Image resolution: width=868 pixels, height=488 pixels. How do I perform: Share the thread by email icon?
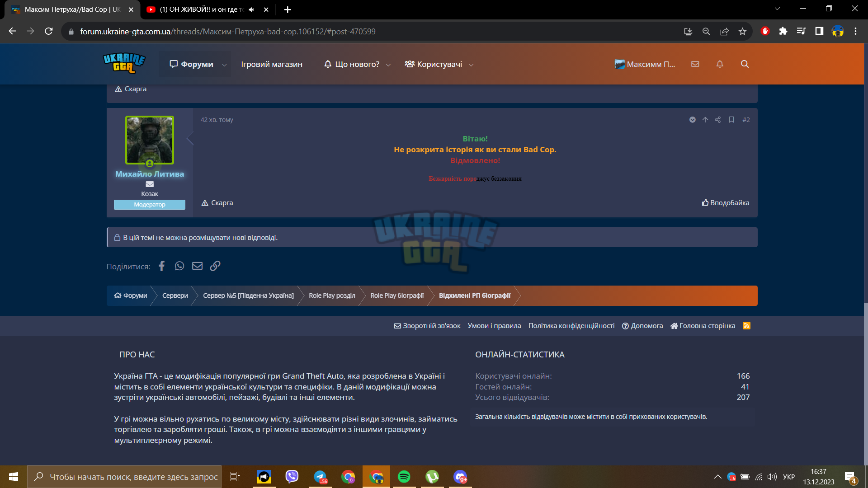pos(197,266)
